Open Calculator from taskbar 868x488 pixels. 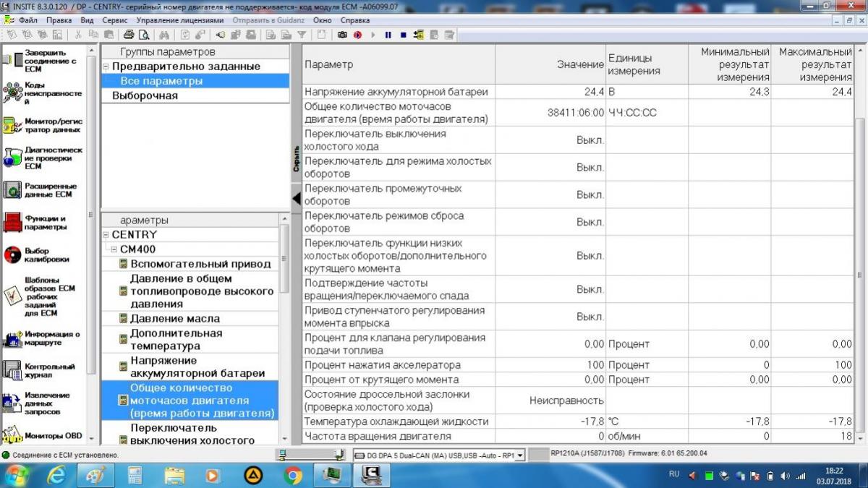[135, 475]
